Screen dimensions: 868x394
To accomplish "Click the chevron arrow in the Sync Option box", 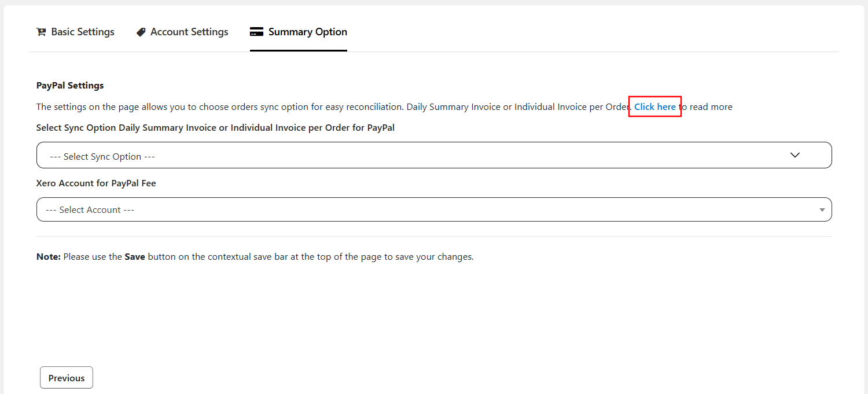I will click(x=795, y=155).
